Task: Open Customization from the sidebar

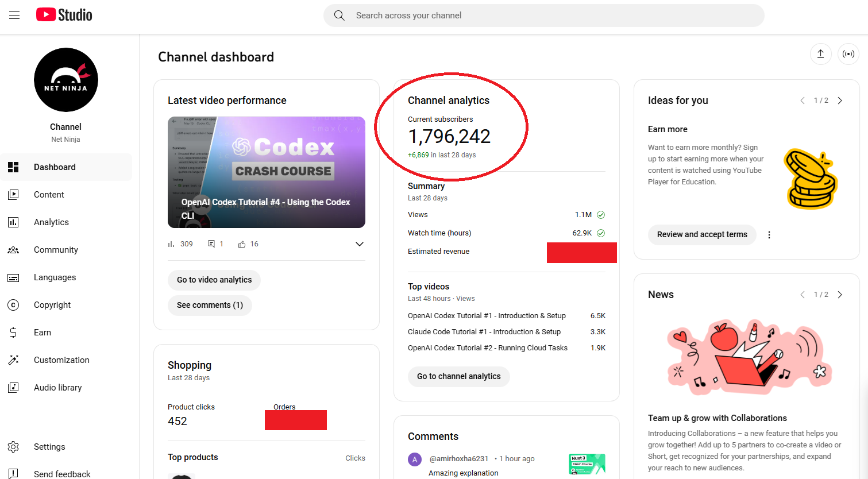Action: (61, 360)
